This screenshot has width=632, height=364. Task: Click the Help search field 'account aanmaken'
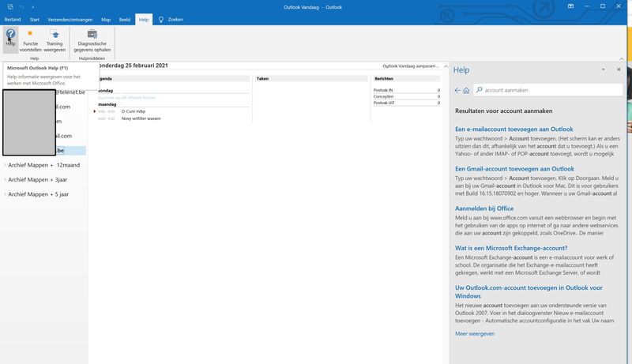pos(547,90)
